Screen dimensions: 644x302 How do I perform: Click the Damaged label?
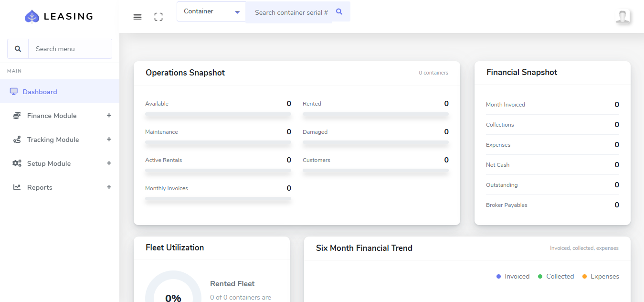coord(315,132)
